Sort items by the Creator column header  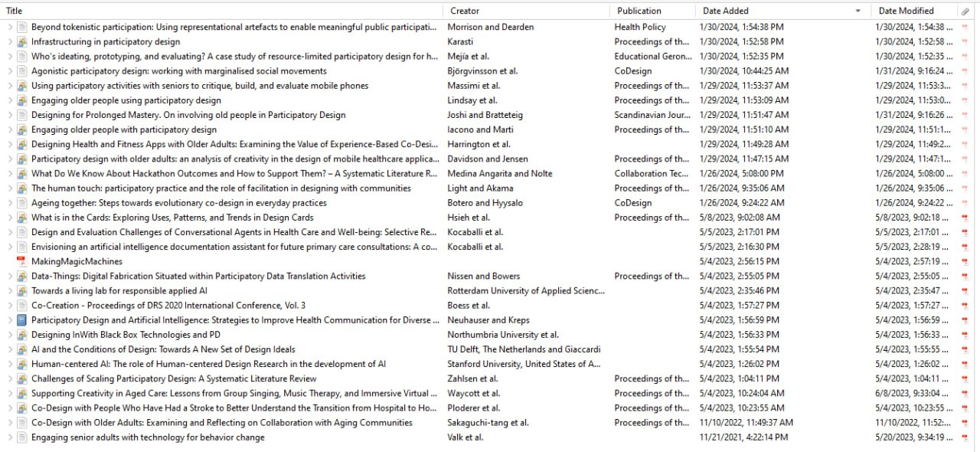465,11
